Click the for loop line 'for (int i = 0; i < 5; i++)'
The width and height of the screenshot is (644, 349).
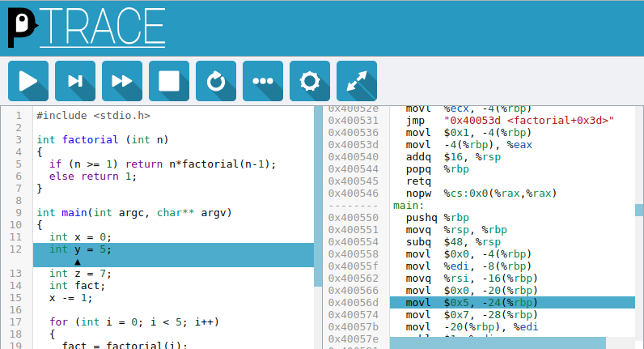pyautogui.click(x=134, y=321)
